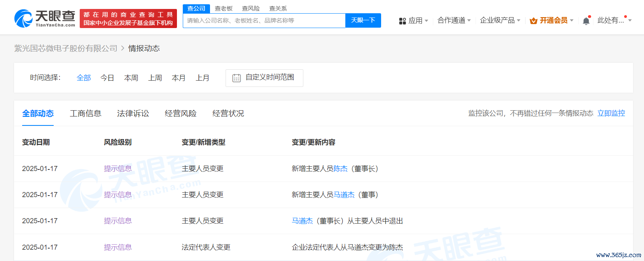Select 全部 time filter
644x261 pixels.
84,78
